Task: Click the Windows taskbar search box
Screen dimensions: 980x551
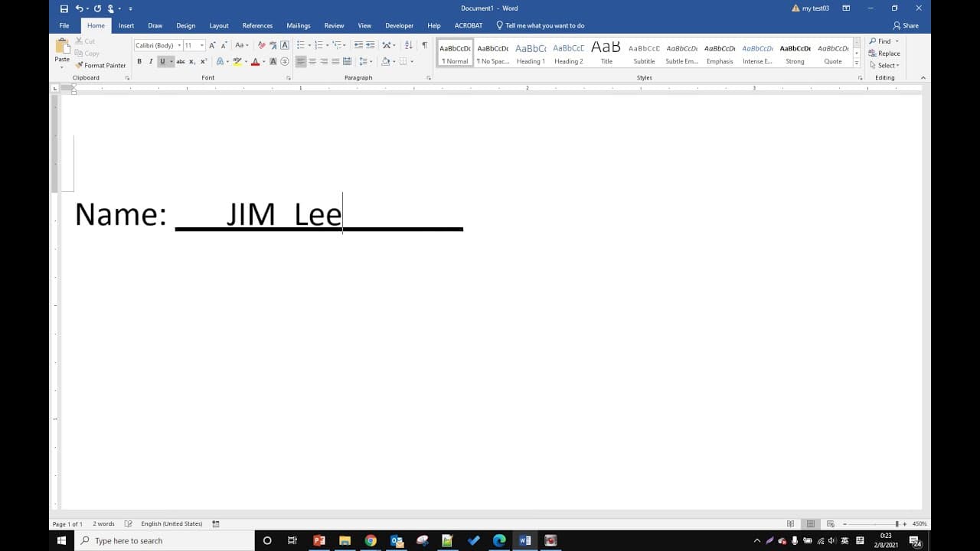Action: click(165, 540)
